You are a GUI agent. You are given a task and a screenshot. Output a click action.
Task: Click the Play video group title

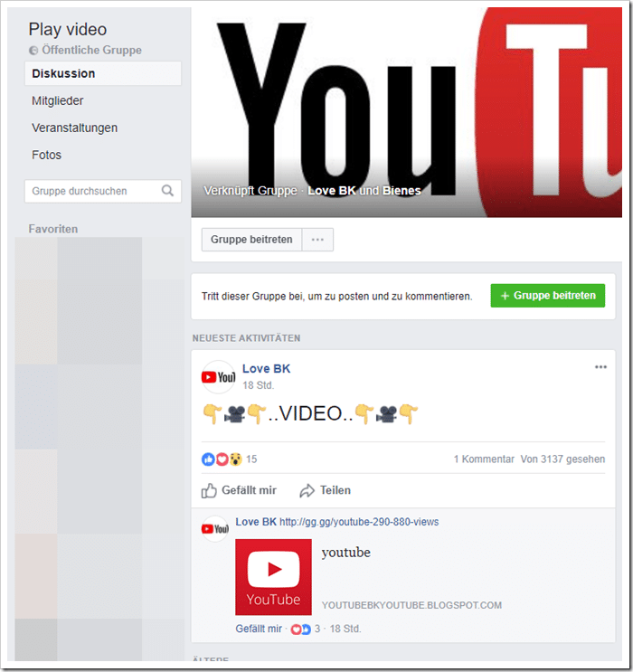[x=68, y=29]
